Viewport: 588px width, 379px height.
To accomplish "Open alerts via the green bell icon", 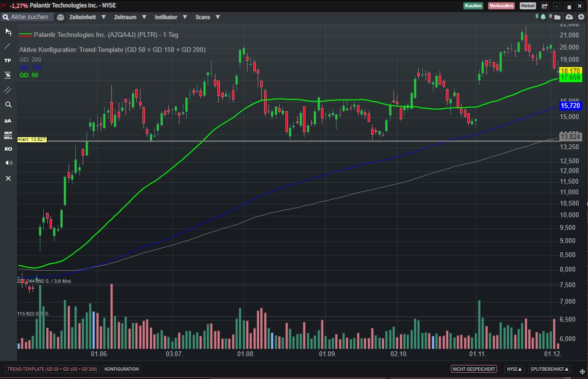I will (543, 17).
